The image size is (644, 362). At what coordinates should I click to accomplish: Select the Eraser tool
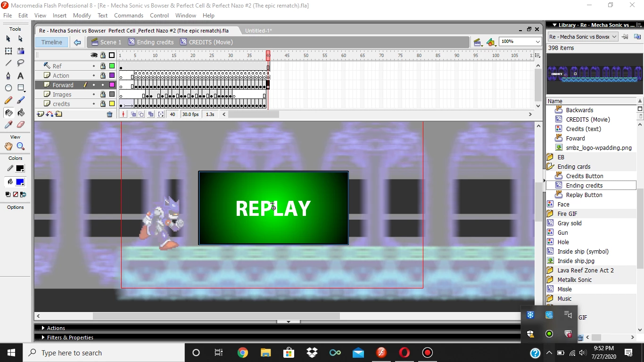pos(20,124)
